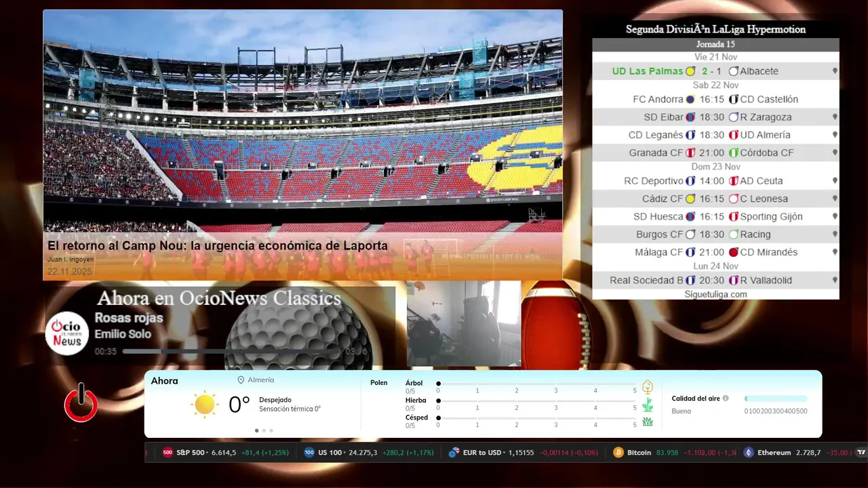The height and width of the screenshot is (488, 868).
Task: Click the S&P 500 ticker badge
Action: 167,452
